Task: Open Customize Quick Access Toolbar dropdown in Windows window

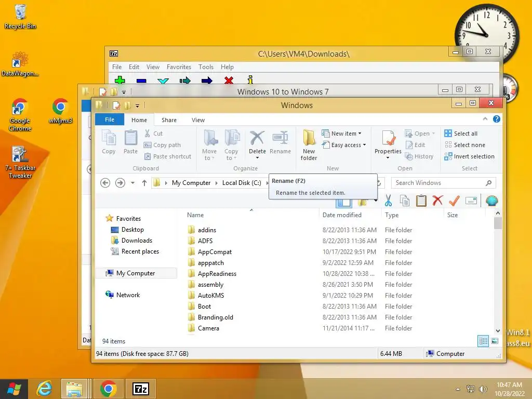Action: [137, 106]
